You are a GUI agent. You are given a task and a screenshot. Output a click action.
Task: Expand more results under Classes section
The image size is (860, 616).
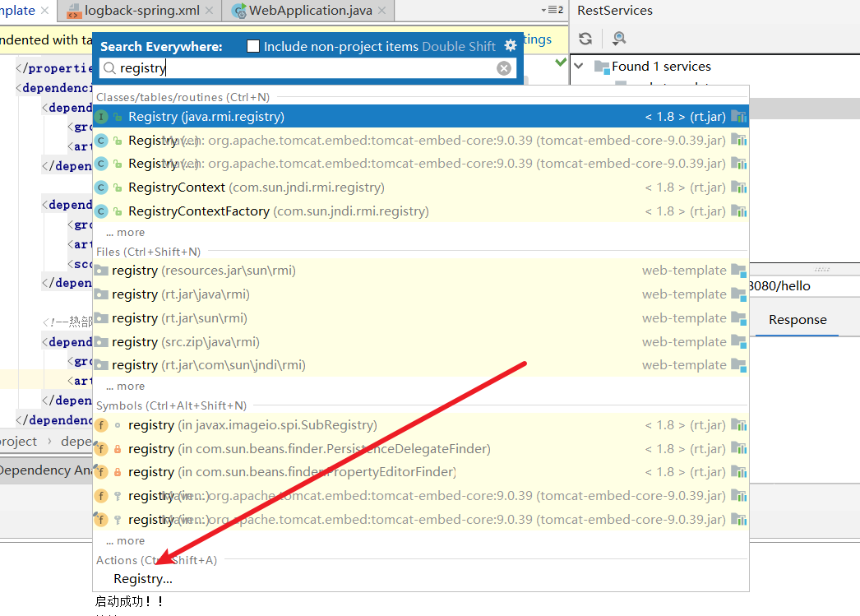125,233
